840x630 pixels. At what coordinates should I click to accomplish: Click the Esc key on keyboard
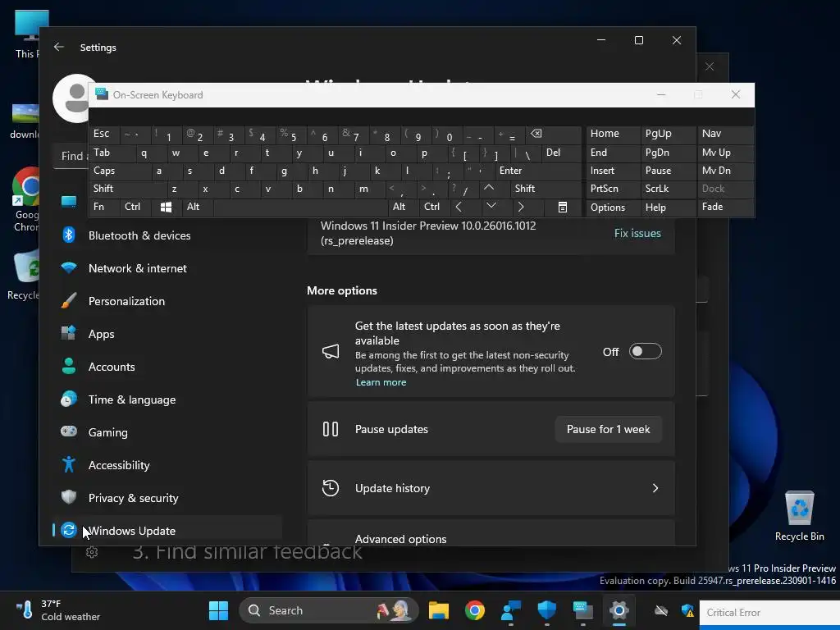tap(104, 134)
